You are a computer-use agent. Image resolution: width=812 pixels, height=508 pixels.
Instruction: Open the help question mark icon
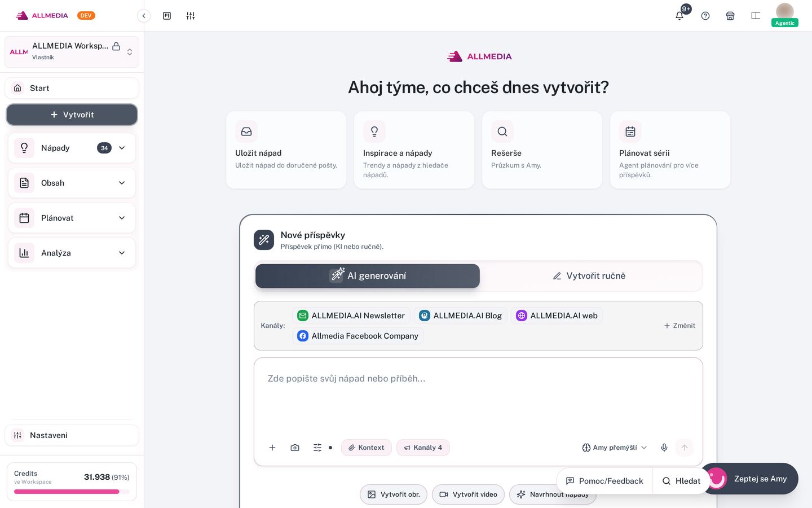click(x=705, y=16)
